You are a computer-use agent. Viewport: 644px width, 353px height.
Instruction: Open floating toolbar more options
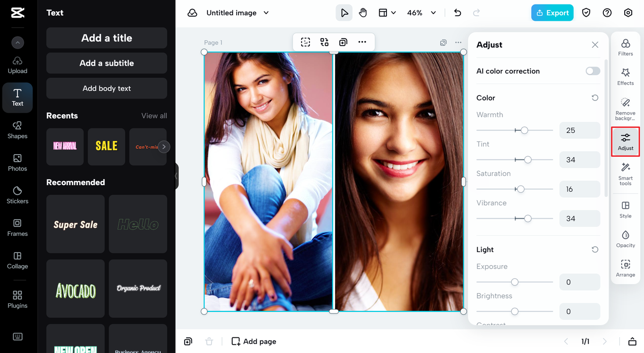pos(362,42)
